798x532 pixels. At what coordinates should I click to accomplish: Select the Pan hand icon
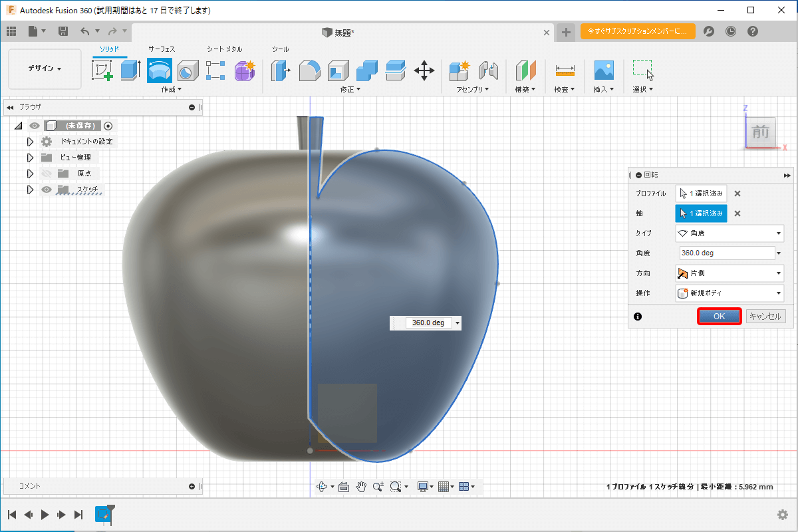click(361, 487)
